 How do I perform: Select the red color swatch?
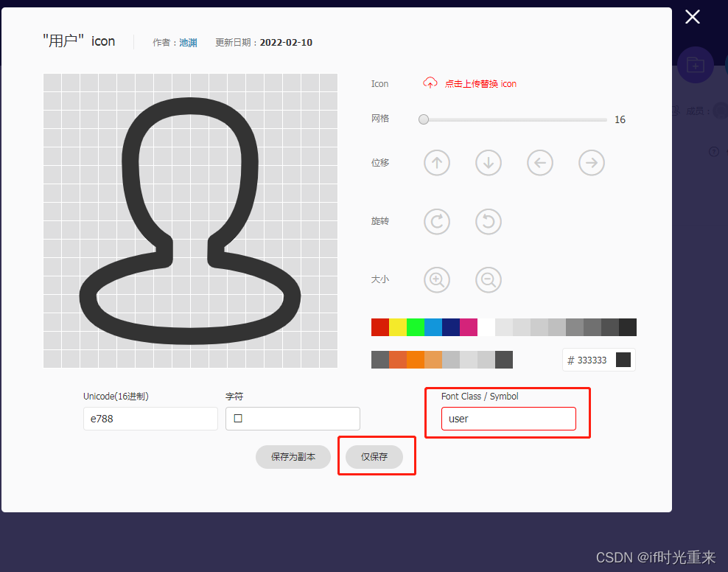379,327
